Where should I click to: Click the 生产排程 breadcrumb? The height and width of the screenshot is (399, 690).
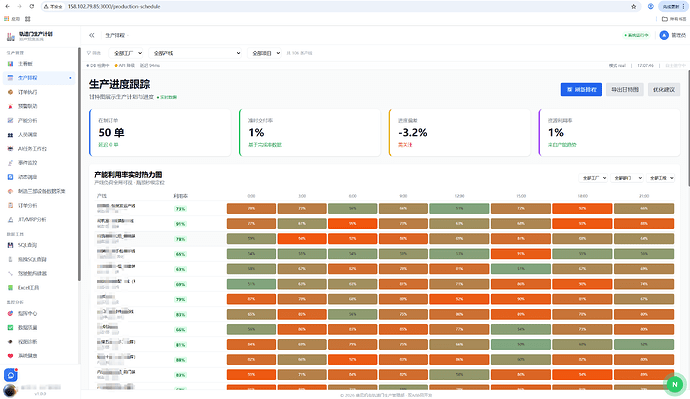click(x=115, y=35)
